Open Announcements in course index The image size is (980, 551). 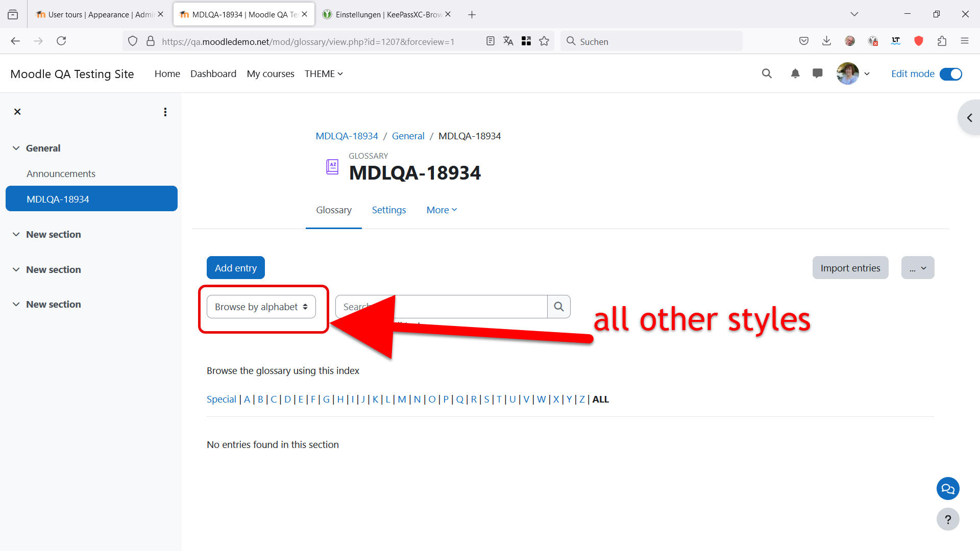[x=61, y=173]
